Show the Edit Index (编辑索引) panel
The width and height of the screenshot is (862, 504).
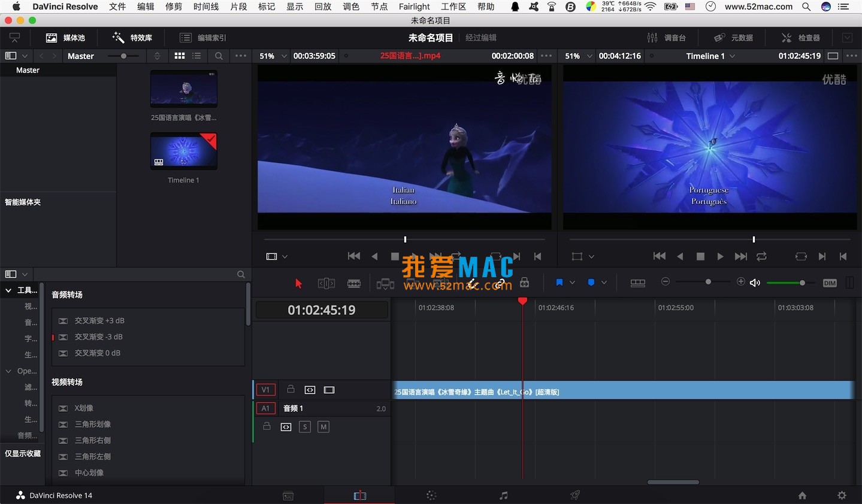[203, 38]
